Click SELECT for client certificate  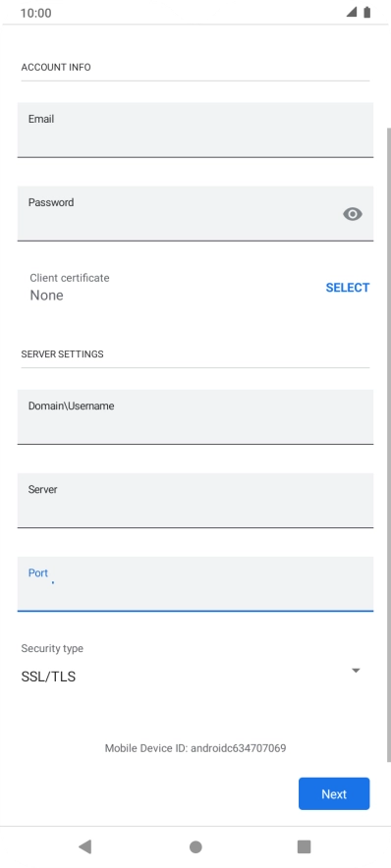coord(347,288)
